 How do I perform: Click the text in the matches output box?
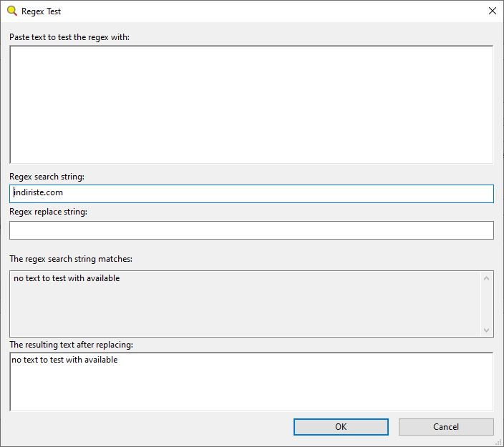pos(67,278)
